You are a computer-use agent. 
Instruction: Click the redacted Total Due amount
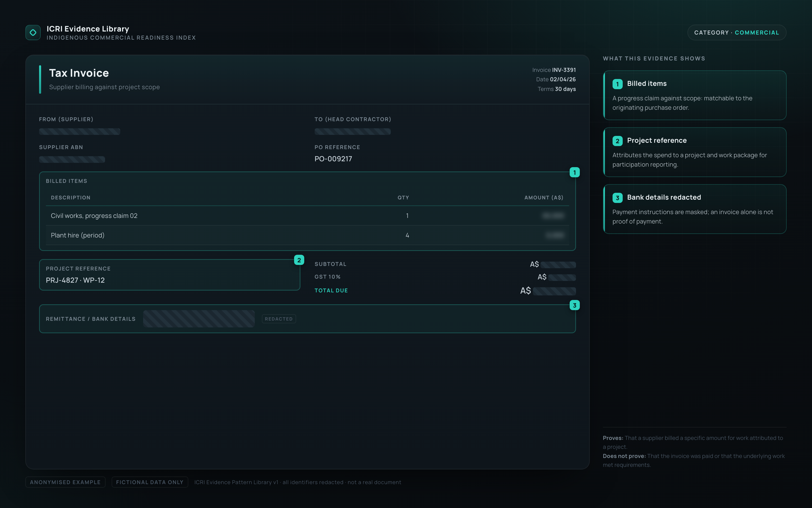coord(554,291)
